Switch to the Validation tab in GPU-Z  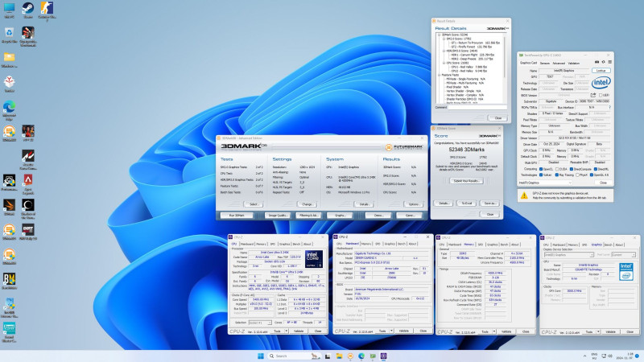click(574, 64)
